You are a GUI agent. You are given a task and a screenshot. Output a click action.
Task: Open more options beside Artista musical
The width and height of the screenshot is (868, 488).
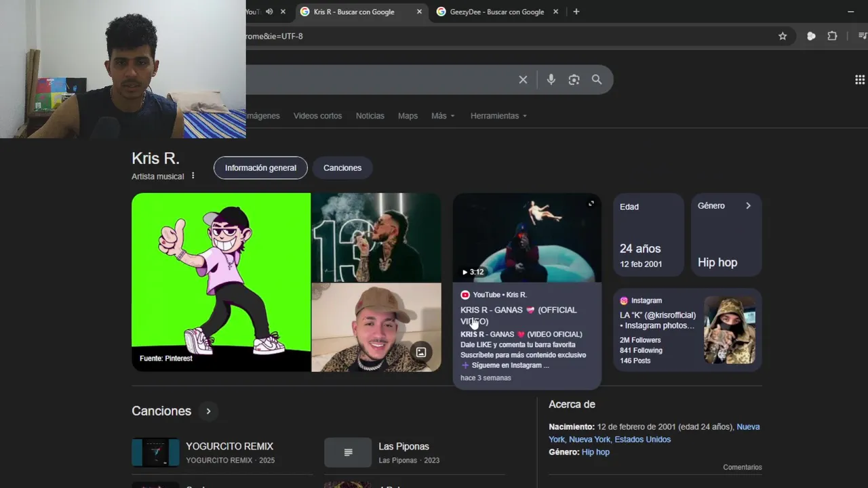193,176
